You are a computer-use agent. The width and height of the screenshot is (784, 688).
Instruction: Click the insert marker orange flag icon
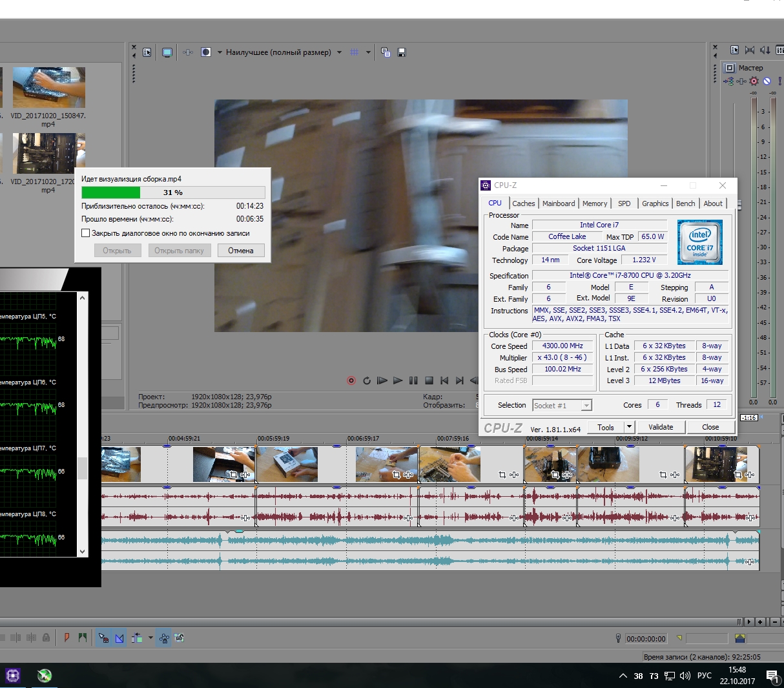click(67, 638)
